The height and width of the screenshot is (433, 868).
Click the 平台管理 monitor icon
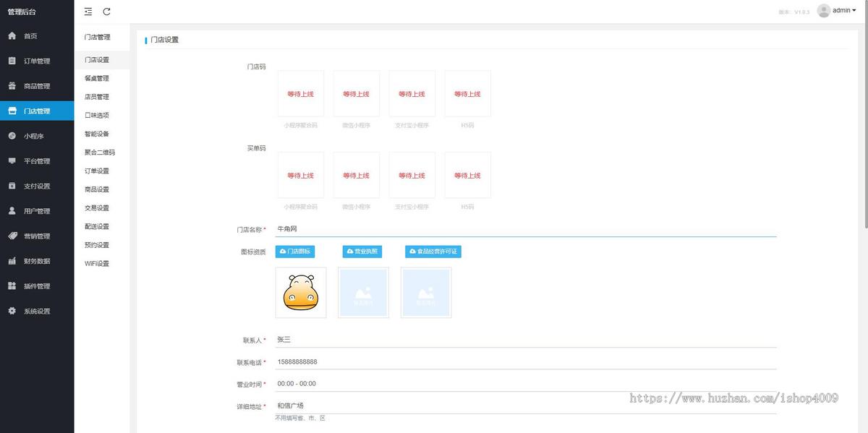[x=12, y=160]
